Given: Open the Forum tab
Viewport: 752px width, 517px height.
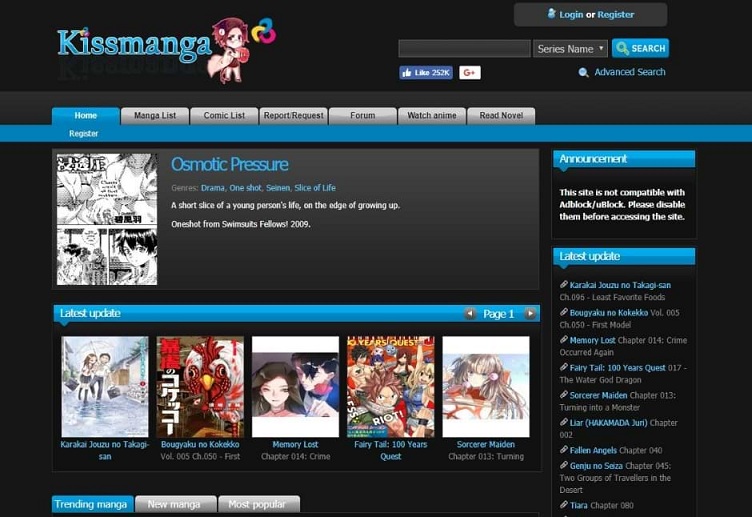Looking at the screenshot, I should [363, 116].
